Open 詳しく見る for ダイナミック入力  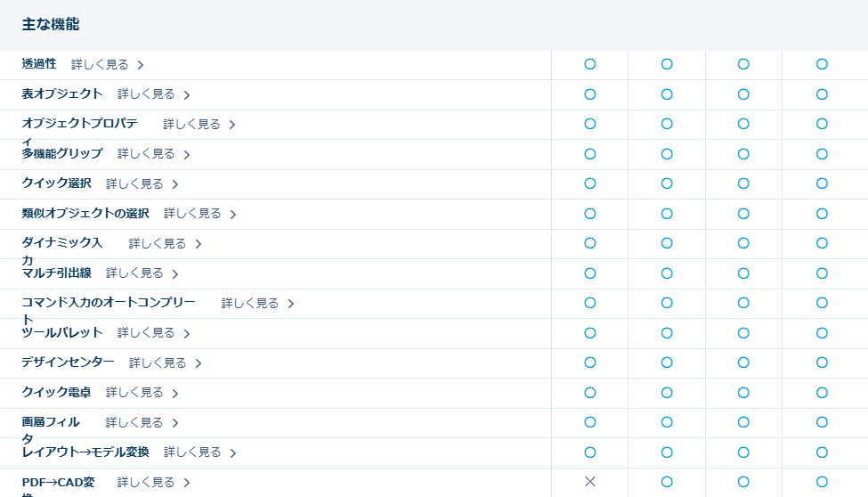point(158,243)
